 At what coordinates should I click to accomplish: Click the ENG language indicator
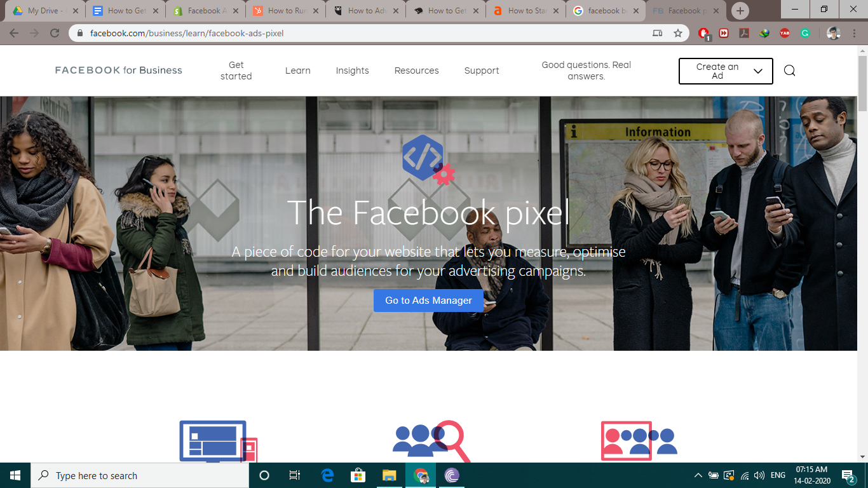tap(778, 475)
